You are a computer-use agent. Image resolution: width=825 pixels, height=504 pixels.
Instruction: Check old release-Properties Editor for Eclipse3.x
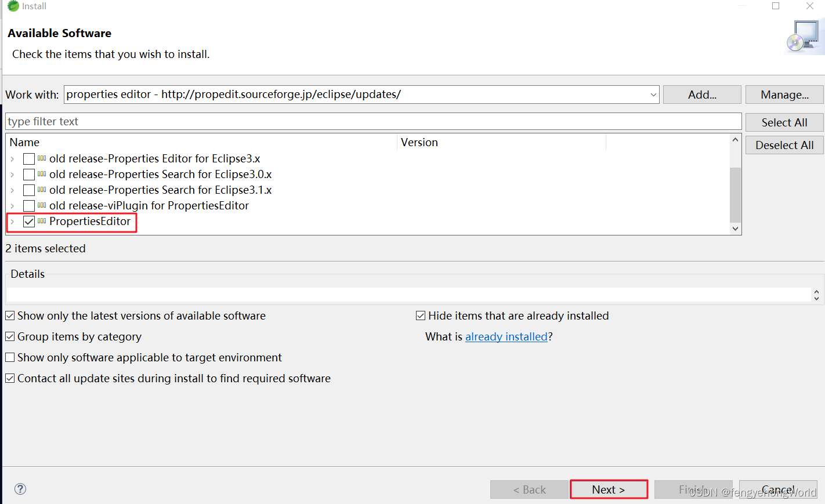tap(29, 159)
